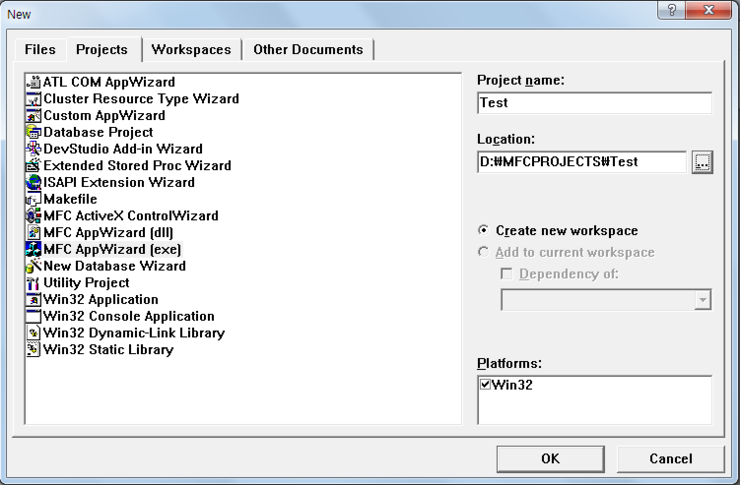Select the Win32 Console Application icon
This screenshot has width=740, height=485.
pos(34,316)
